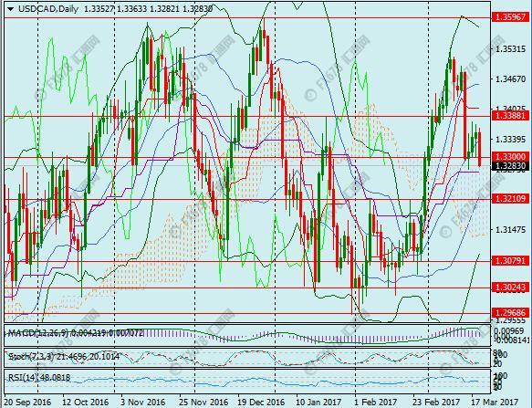Select the 25 Nov 2016 date label
Screen dimensions: 532x408
203,403
